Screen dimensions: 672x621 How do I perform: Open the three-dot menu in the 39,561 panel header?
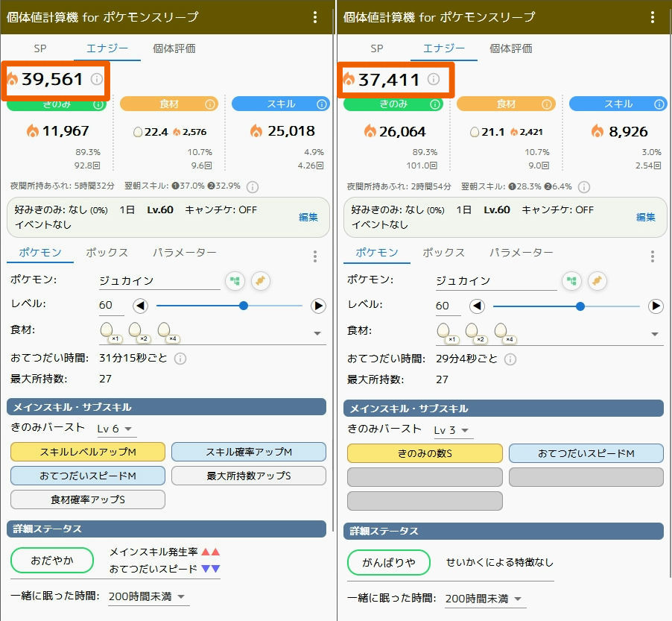coord(315,16)
